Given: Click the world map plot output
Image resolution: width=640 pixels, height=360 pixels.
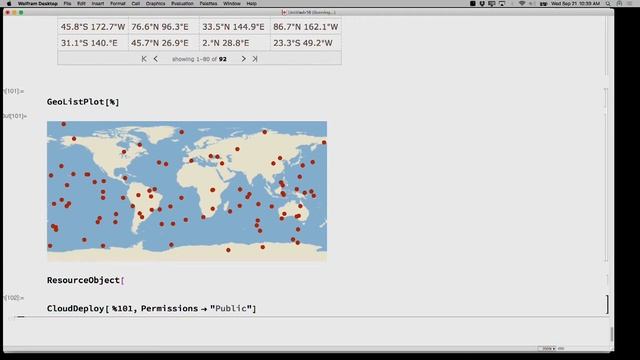Looking at the screenshot, I should [x=187, y=191].
